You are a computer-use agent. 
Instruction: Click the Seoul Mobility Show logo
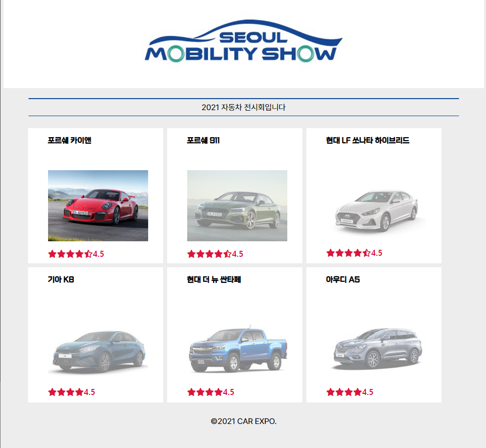coord(244,41)
